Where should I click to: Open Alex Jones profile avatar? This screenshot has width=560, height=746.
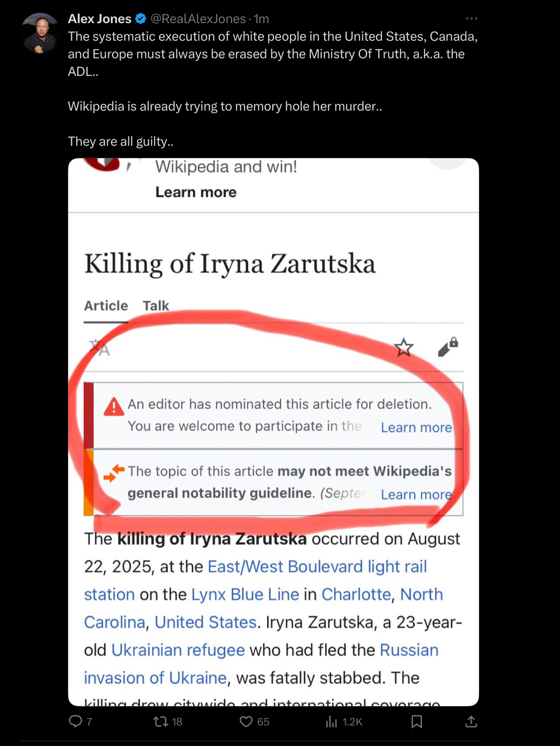[40, 33]
